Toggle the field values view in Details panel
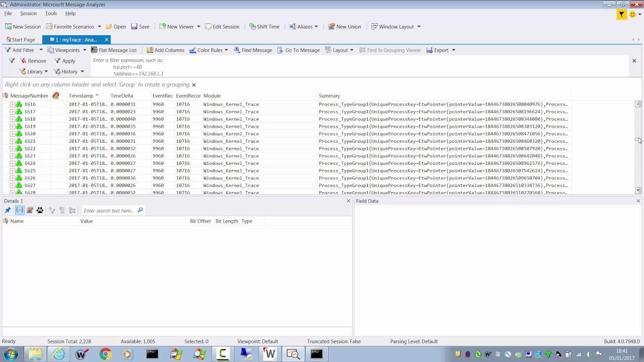 click(19, 210)
